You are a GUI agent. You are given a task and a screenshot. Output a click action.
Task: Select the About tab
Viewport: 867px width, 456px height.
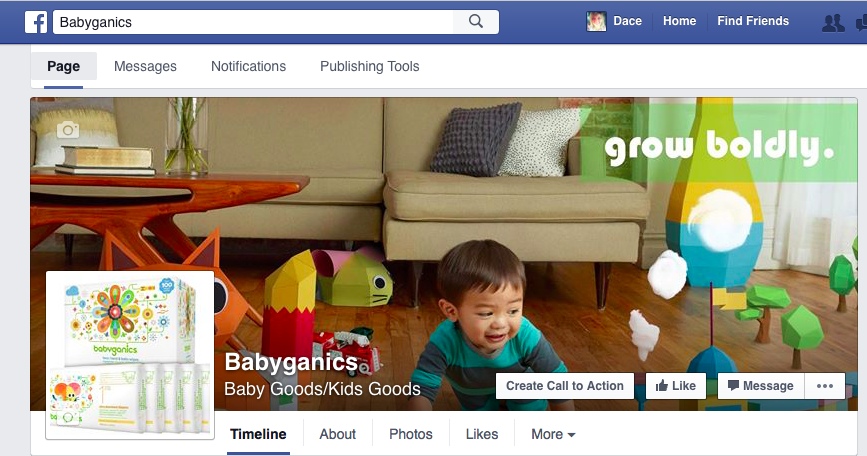(x=337, y=434)
